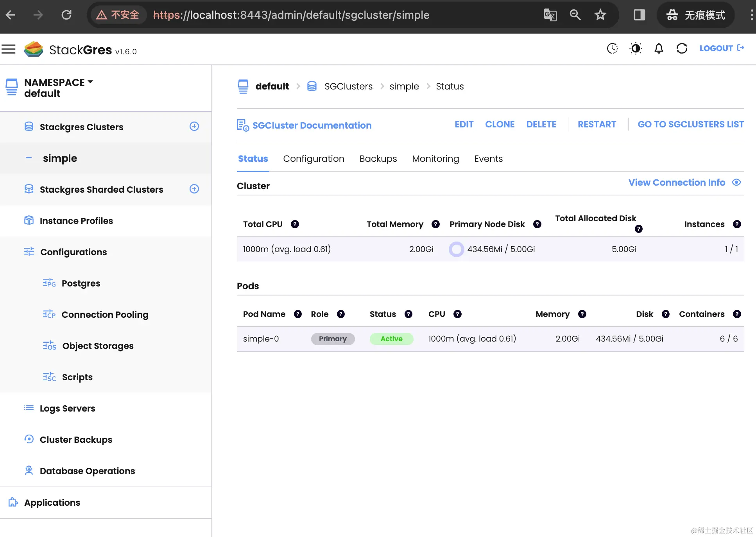Add new Sharded Cluster plus icon
Viewport: 756px width, 537px height.
[194, 189]
